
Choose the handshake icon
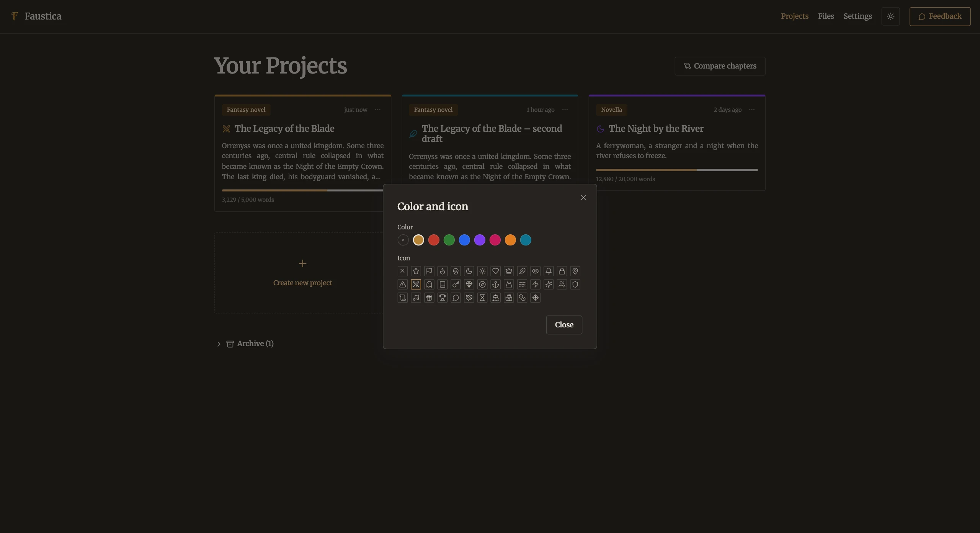coord(469,298)
